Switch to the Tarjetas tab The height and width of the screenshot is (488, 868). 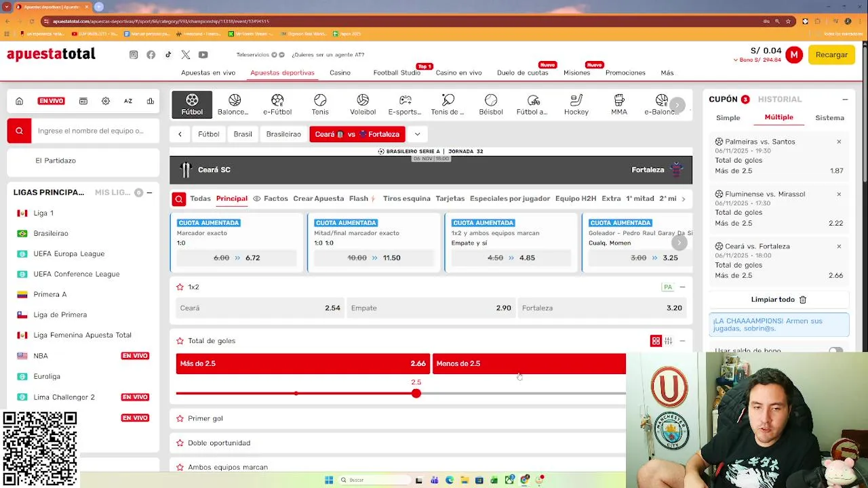(x=450, y=199)
